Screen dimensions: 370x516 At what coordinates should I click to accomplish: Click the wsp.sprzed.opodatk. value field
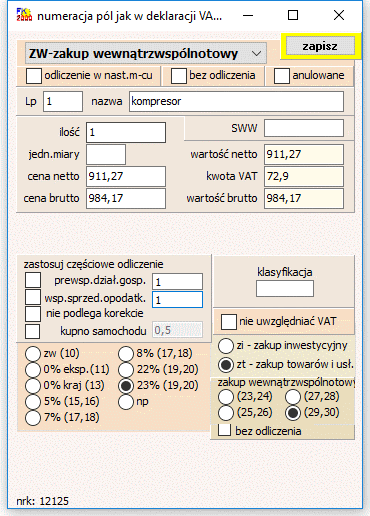coord(177,300)
